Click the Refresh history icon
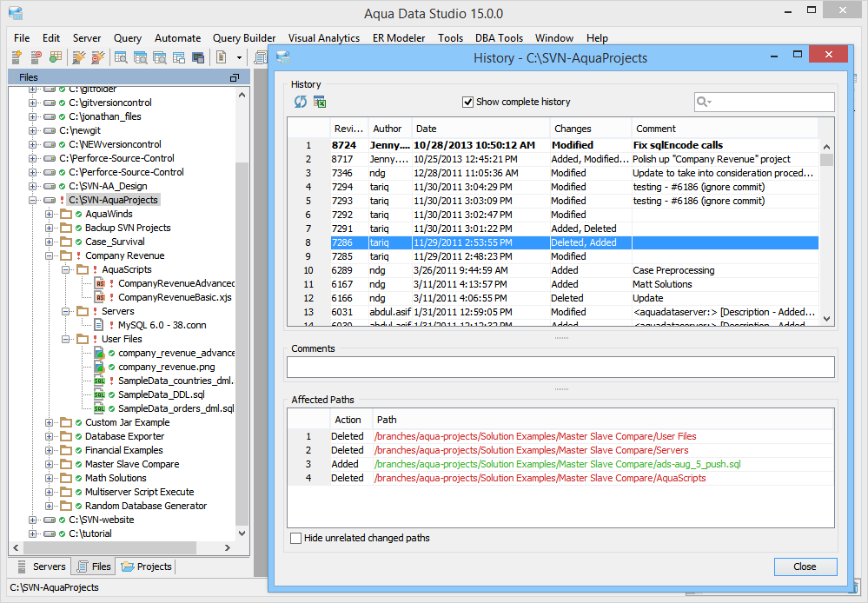Viewport: 868px width, 603px height. 301,102
